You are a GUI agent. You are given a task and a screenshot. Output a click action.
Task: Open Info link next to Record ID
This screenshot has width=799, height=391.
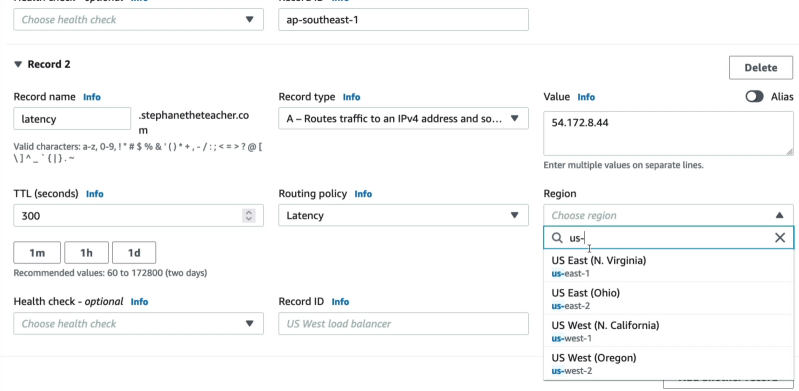coord(340,302)
